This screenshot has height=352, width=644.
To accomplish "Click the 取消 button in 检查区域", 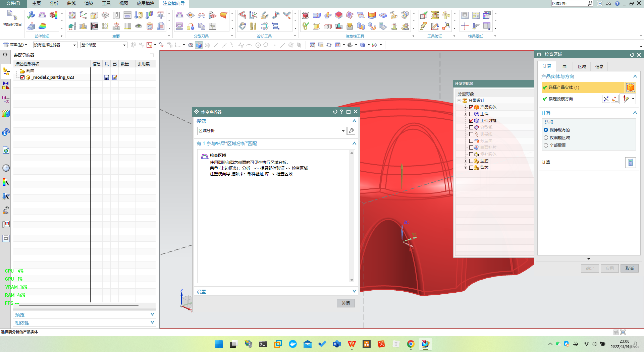I will pos(630,269).
